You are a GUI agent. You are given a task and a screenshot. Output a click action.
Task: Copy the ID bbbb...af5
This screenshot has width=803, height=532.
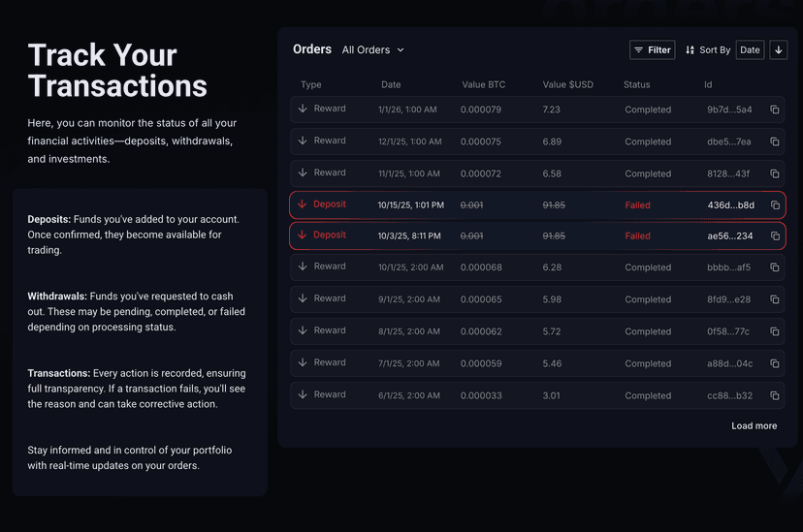774,267
